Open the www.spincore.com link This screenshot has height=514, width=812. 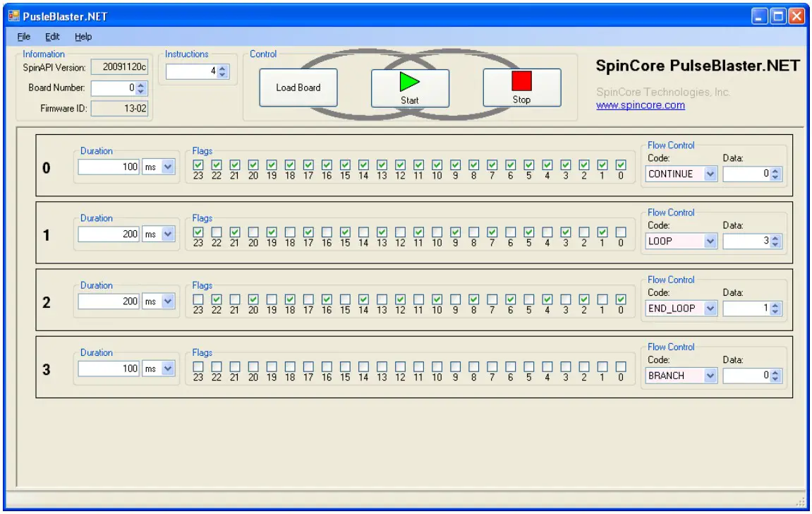click(x=640, y=105)
